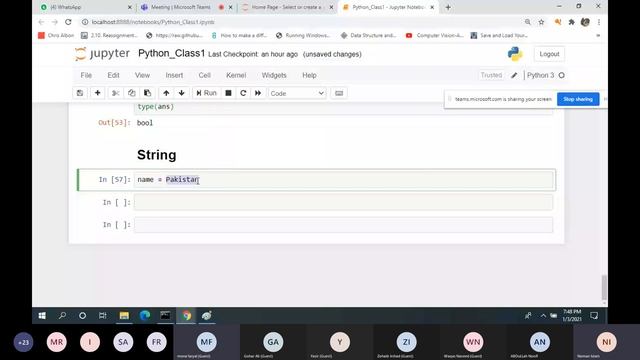The width and height of the screenshot is (640, 360).
Task: Open the Kernel menu
Action: click(236, 75)
